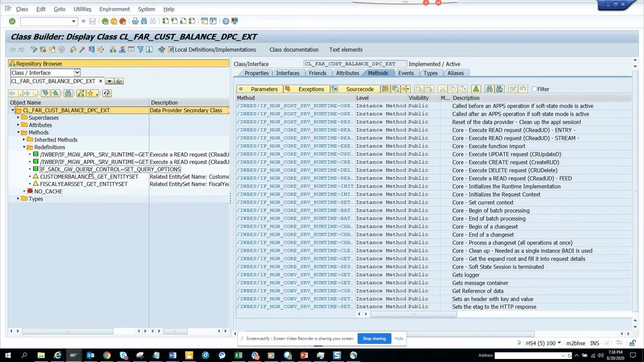This screenshot has height=362, width=644.
Task: Switch to the Events tab
Action: click(406, 73)
